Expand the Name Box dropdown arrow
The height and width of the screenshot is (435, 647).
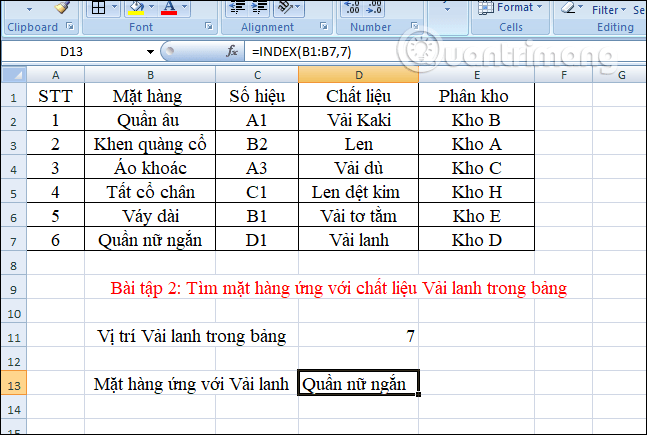151,52
